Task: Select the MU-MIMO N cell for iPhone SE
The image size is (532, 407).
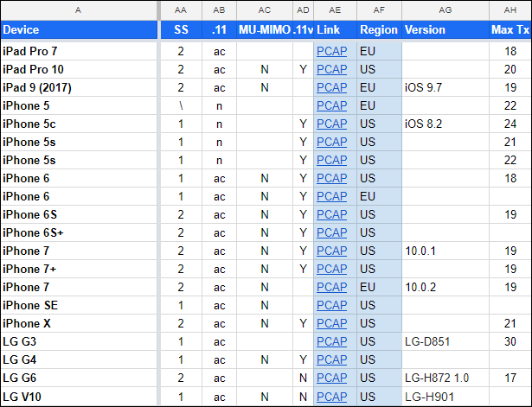Action: coord(265,305)
